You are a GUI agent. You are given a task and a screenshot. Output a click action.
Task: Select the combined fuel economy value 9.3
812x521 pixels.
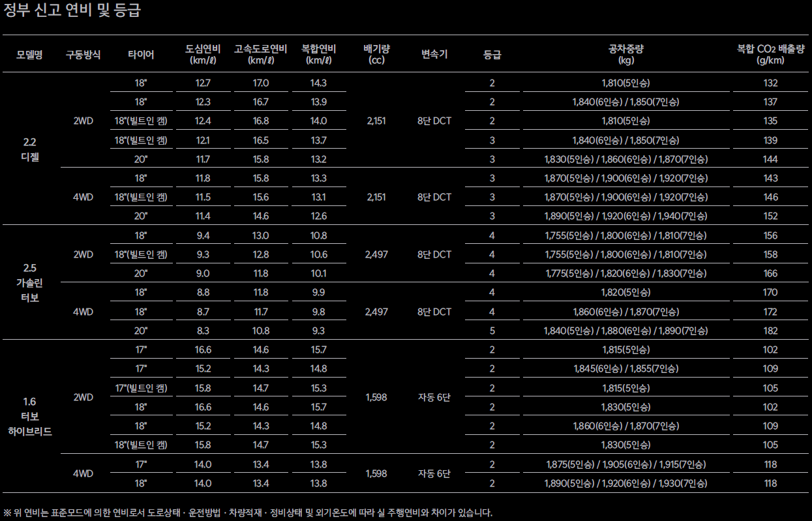[x=318, y=331]
